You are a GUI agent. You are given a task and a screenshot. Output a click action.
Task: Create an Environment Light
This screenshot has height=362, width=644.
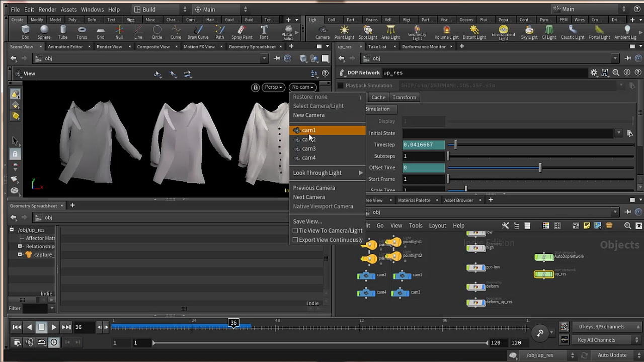tap(503, 32)
